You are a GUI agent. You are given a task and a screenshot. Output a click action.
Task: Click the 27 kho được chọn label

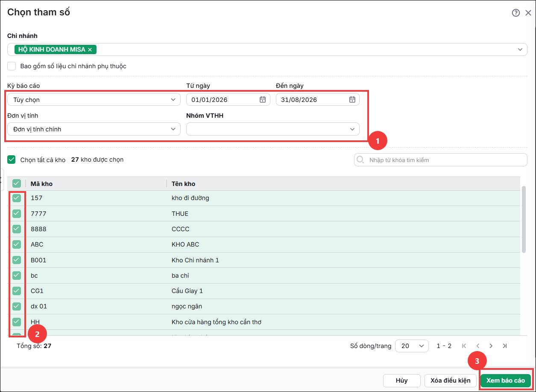click(x=97, y=160)
